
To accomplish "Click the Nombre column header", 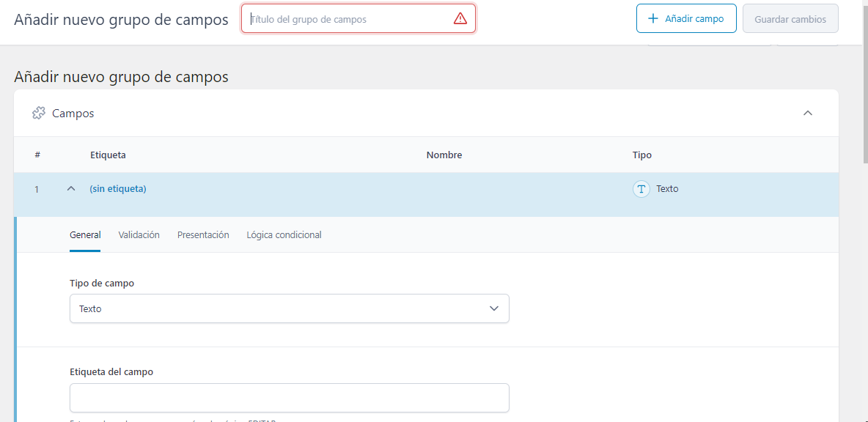I will pyautogui.click(x=444, y=155).
